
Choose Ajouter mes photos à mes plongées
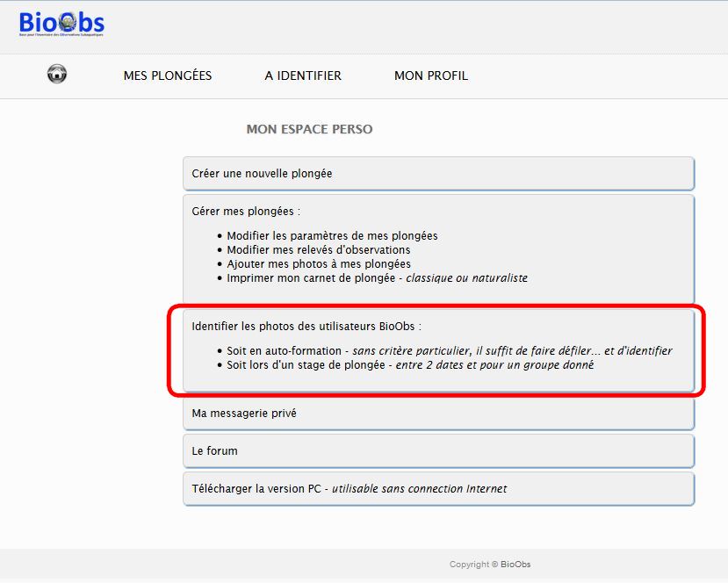(x=319, y=264)
